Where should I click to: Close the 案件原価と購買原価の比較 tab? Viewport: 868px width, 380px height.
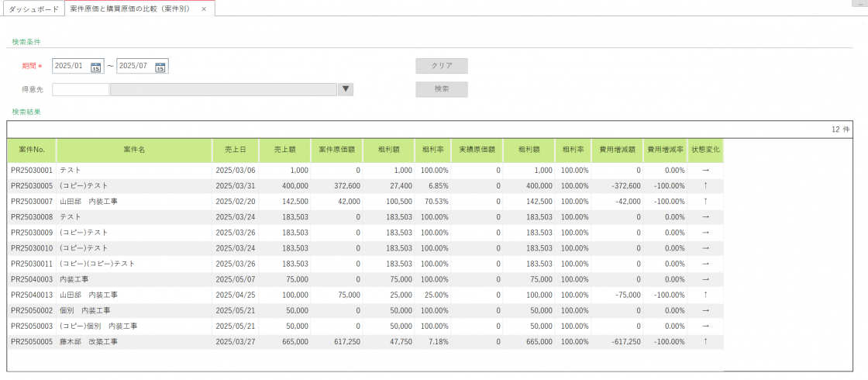point(204,9)
